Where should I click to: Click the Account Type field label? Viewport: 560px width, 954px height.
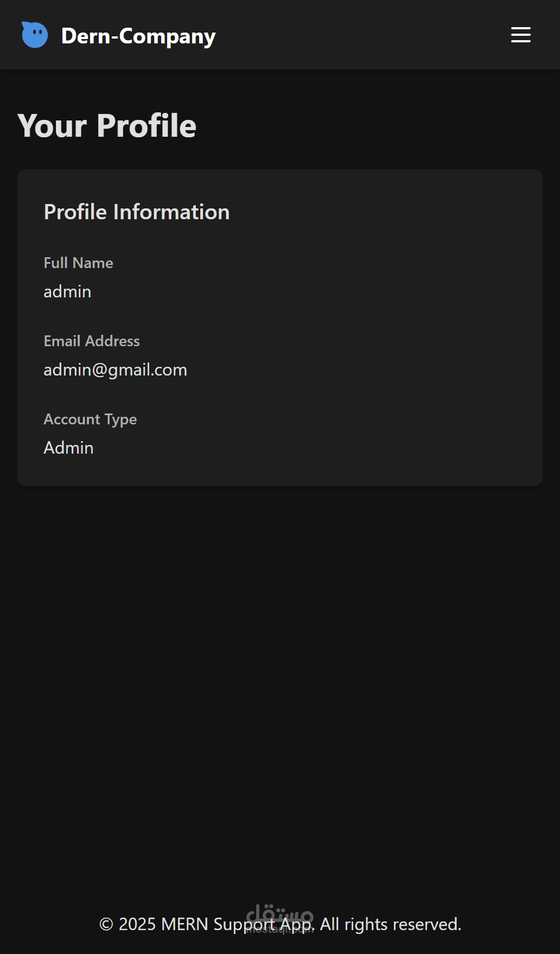(90, 419)
